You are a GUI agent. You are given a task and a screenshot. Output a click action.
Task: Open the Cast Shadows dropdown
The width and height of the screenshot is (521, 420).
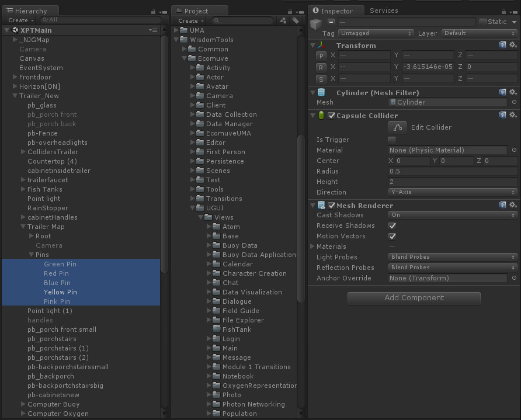click(x=453, y=215)
